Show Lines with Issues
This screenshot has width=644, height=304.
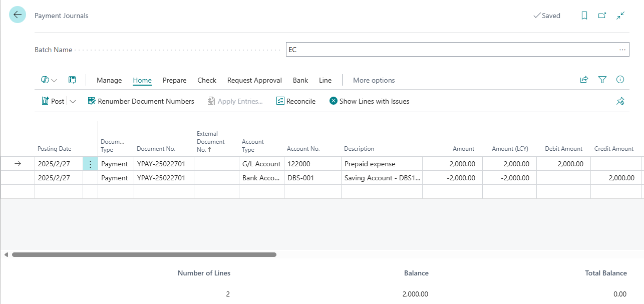coord(369,101)
